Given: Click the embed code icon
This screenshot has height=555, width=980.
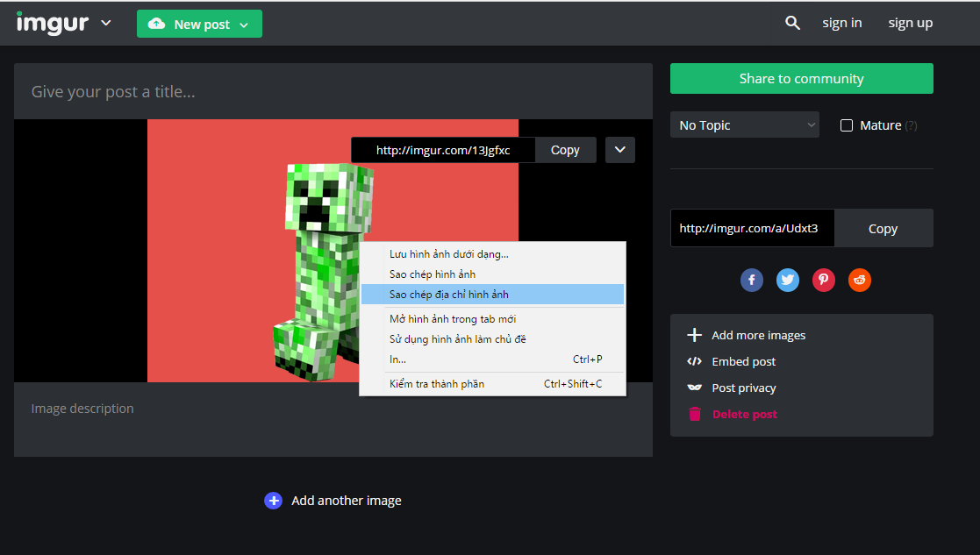Looking at the screenshot, I should (x=694, y=361).
